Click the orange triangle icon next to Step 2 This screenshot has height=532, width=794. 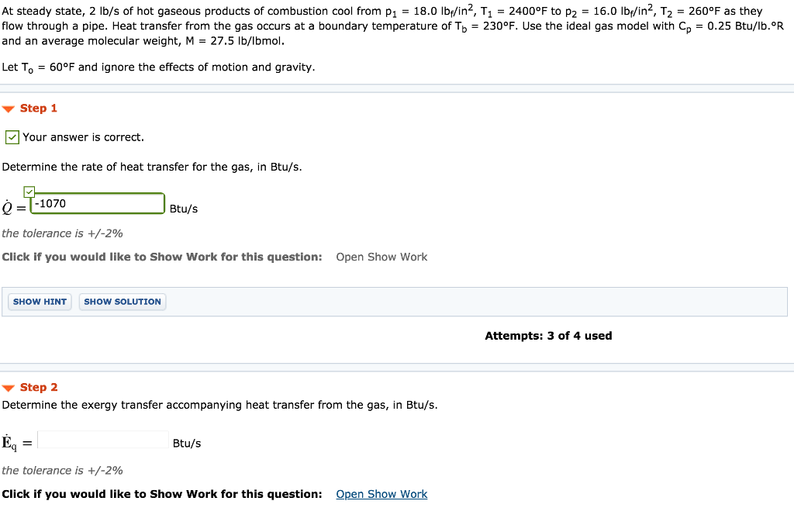pyautogui.click(x=9, y=387)
